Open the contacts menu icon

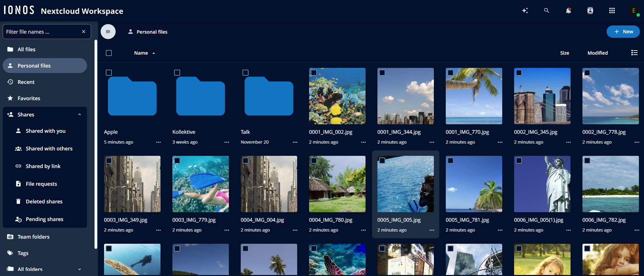pyautogui.click(x=590, y=11)
